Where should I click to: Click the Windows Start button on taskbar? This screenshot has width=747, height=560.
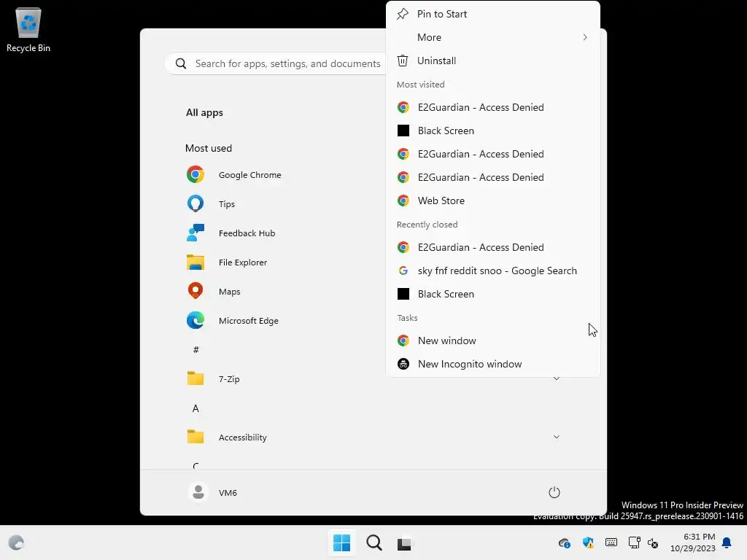click(341, 542)
